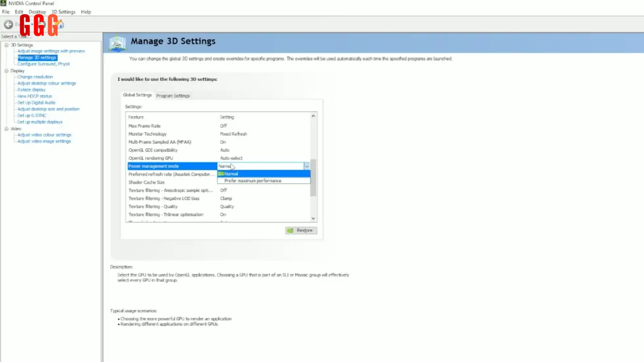This screenshot has height=362, width=644.
Task: Open Adjust image settings with preview
Action: [51, 51]
